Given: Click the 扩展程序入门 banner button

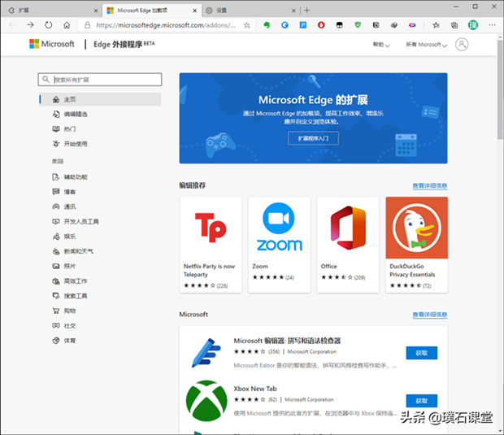Looking at the screenshot, I should [x=313, y=138].
